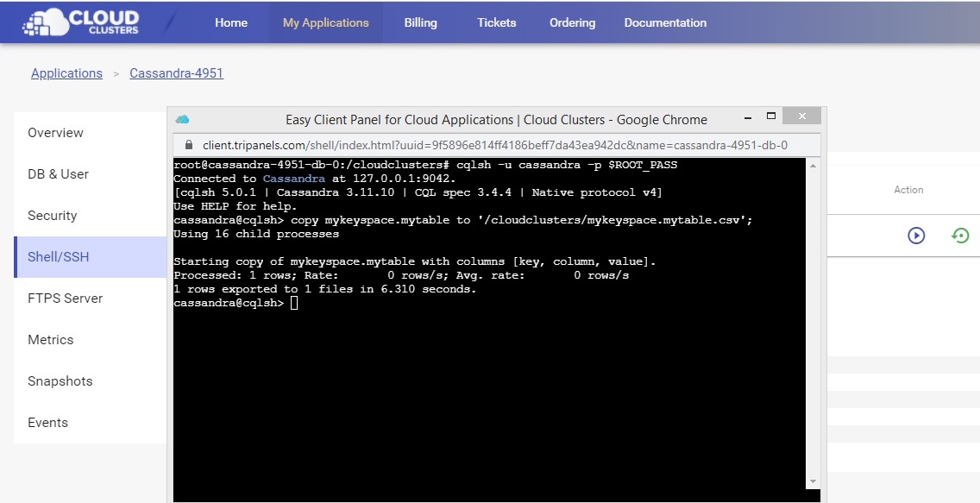980x503 pixels.
Task: Close the Easy Client Panel popup window
Action: (x=802, y=116)
